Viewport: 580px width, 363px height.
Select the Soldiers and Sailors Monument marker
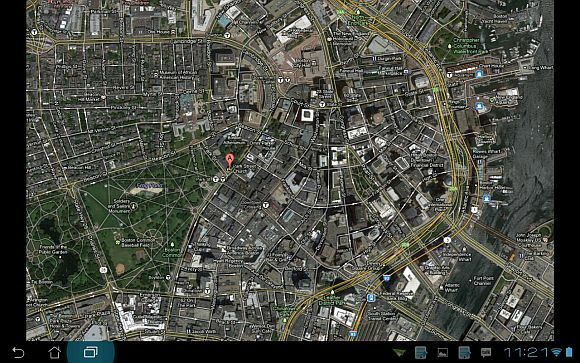(134, 206)
